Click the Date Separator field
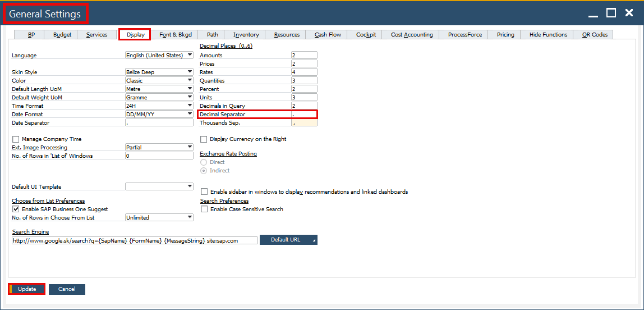The height and width of the screenshot is (310, 644). 159,122
